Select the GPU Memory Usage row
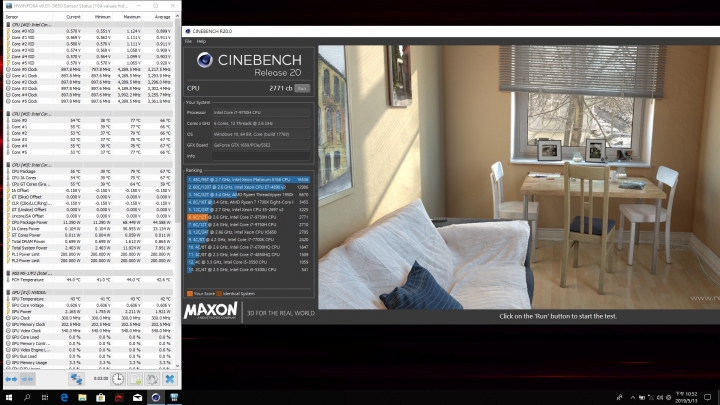 (89, 363)
